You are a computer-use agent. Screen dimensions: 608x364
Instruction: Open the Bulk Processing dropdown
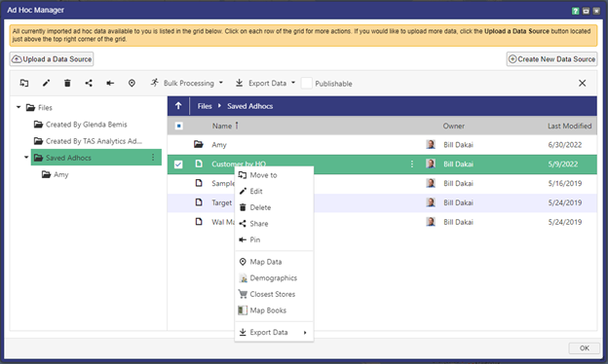point(187,83)
